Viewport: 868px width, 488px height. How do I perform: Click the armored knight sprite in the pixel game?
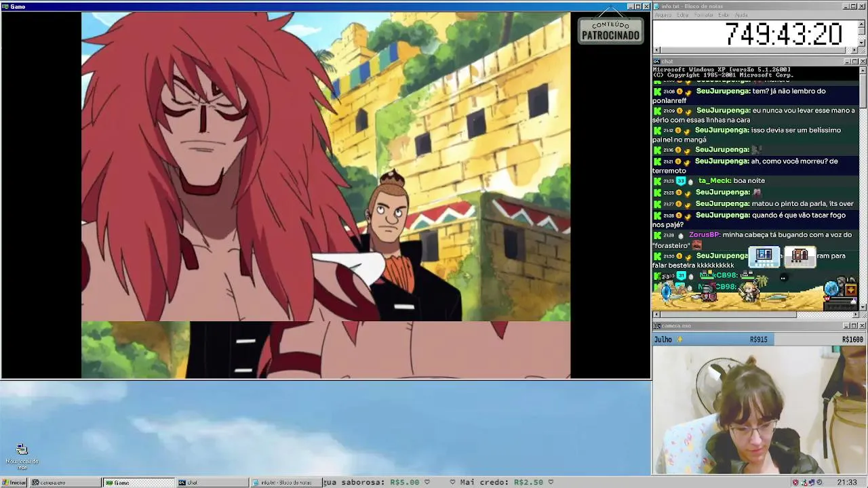pos(708,291)
